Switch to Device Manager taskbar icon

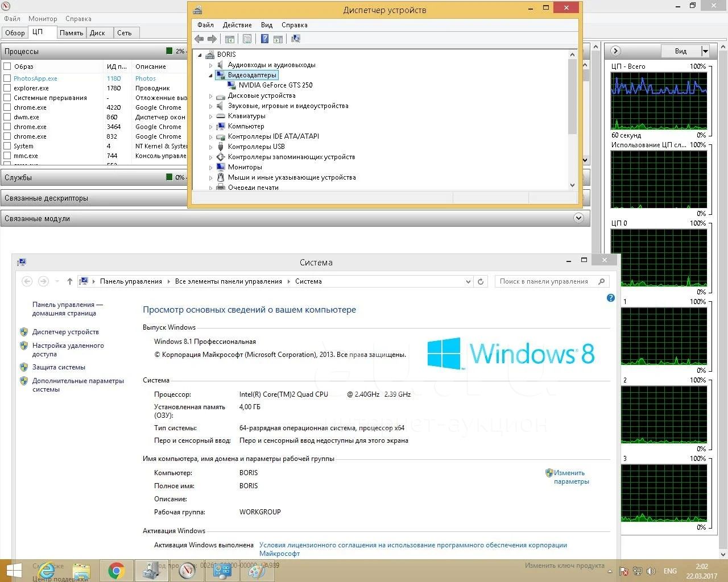point(151,571)
